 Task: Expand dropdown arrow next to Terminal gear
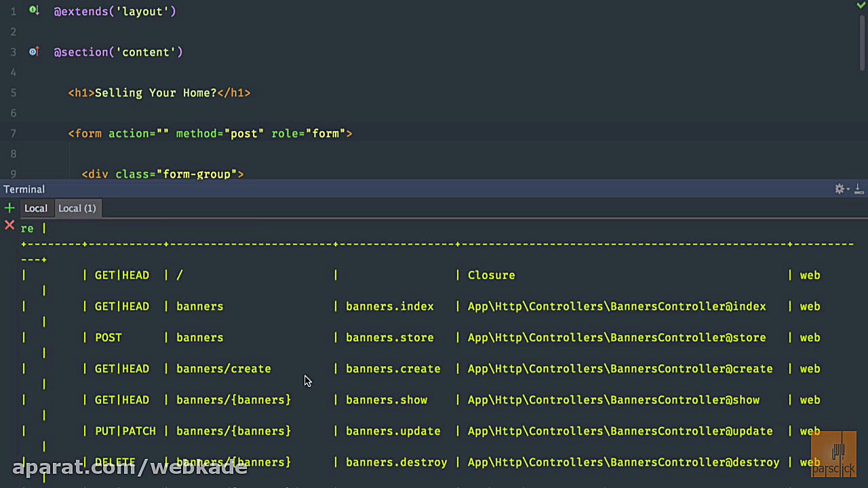pos(848,190)
